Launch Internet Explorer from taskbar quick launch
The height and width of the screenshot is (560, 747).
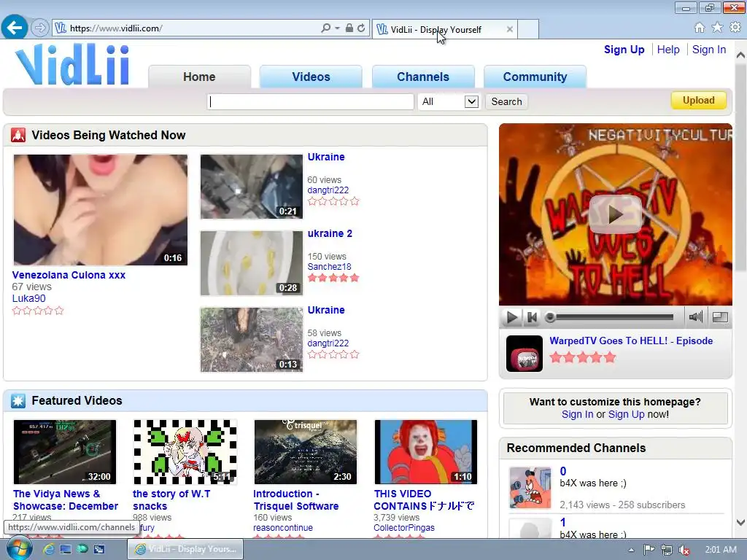[48, 549]
